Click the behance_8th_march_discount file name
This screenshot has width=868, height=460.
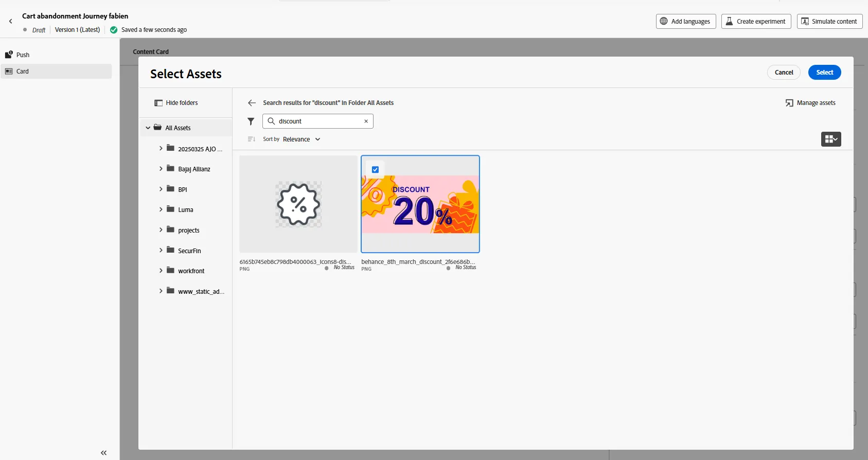coord(418,262)
